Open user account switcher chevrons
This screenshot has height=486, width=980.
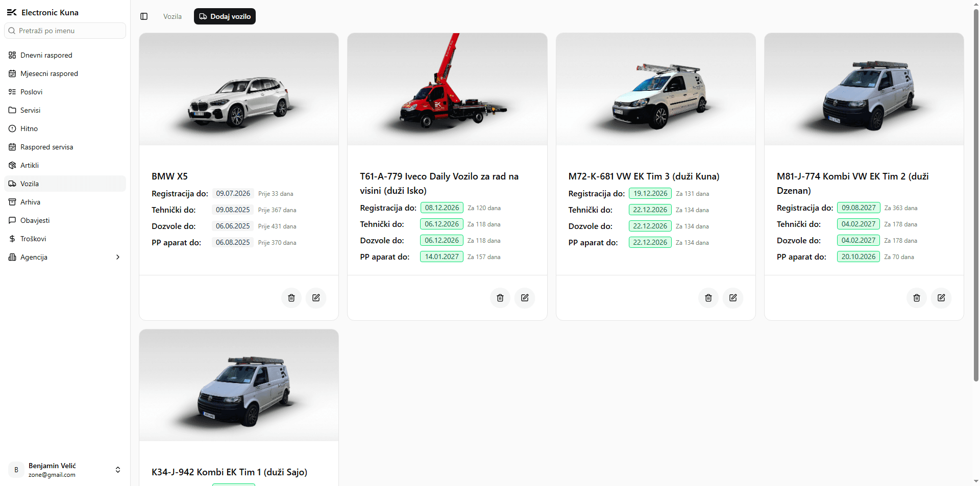coord(118,470)
